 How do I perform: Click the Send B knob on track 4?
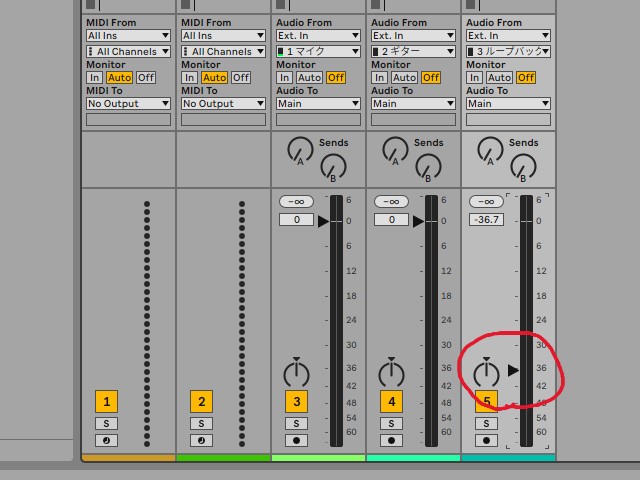[x=429, y=167]
